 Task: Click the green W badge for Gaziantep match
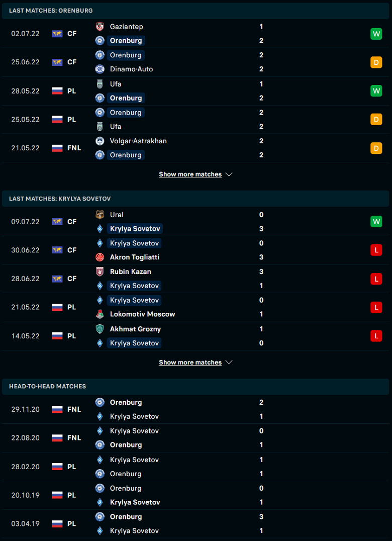pos(376,34)
